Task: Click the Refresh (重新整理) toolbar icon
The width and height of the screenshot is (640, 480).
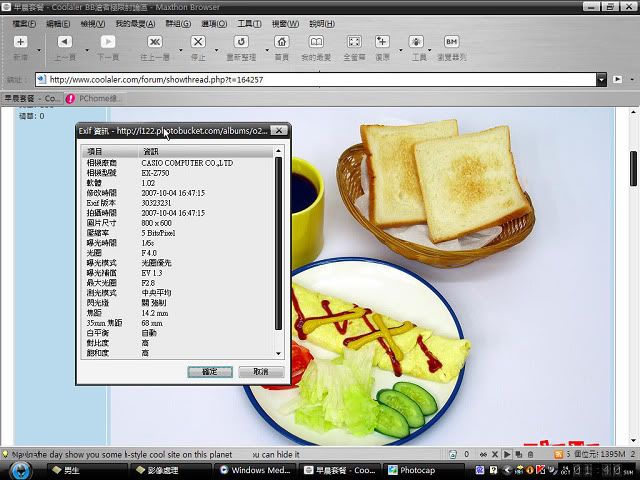Action: [240, 43]
